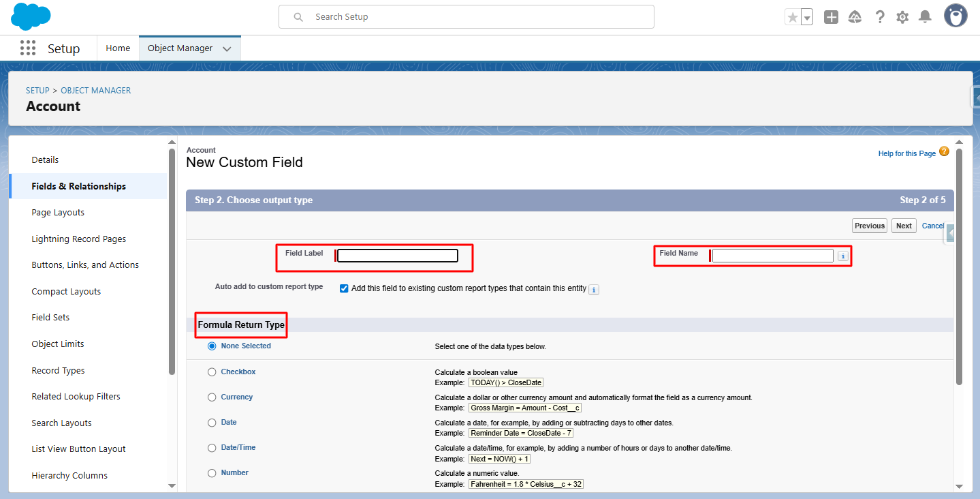The image size is (980, 499).
Task: Open the Notifications bell icon
Action: [x=925, y=17]
